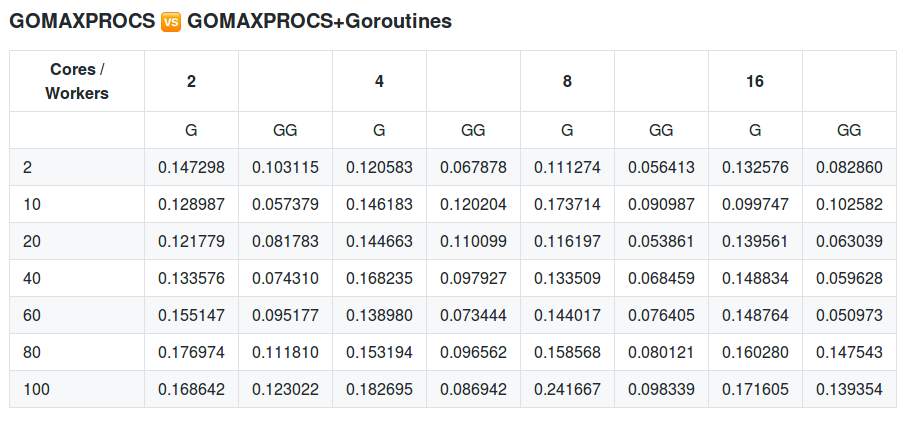Screen dimensions: 919x422
Task: Click value 0.056413 in the table
Action: coord(661,168)
